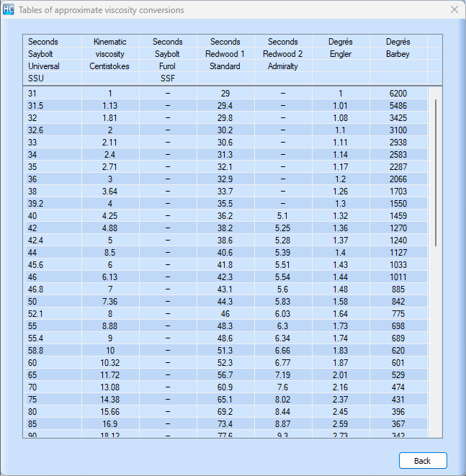The width and height of the screenshot is (466, 476).
Task: Click the Back button
Action: 423,461
